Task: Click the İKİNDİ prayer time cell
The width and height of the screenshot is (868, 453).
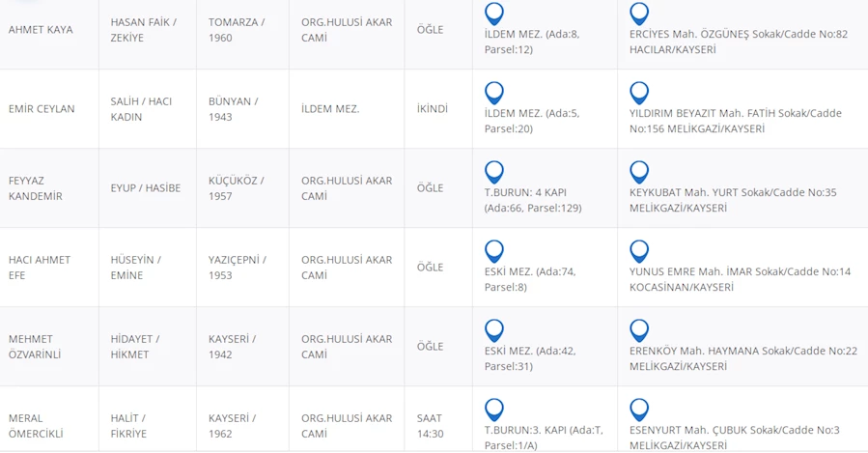Action: 433,109
